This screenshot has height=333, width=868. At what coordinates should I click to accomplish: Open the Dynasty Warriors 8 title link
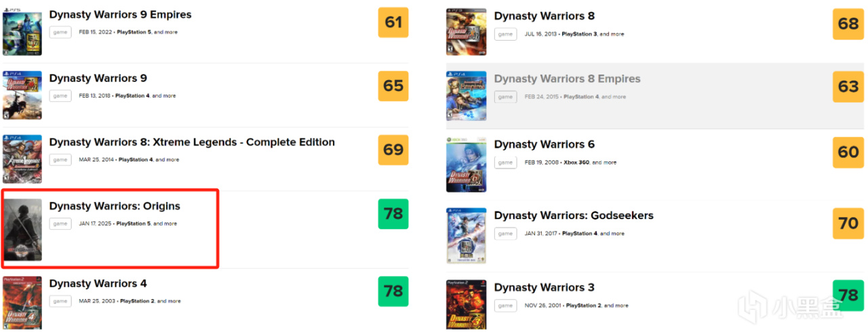point(544,16)
